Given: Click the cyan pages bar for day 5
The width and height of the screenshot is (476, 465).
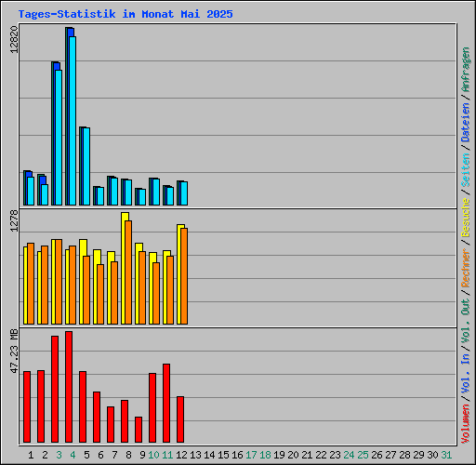Looking at the screenshot, I should pos(86,166).
